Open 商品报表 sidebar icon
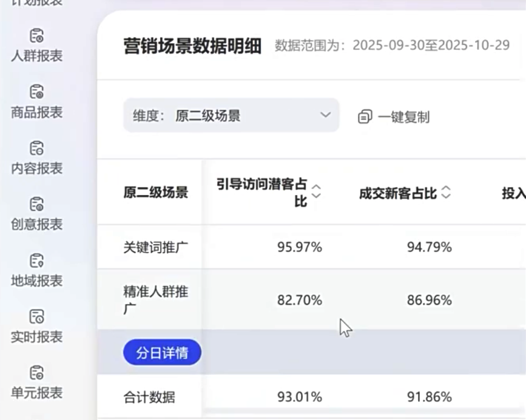Viewport: 526px width, 420px height. click(x=37, y=92)
